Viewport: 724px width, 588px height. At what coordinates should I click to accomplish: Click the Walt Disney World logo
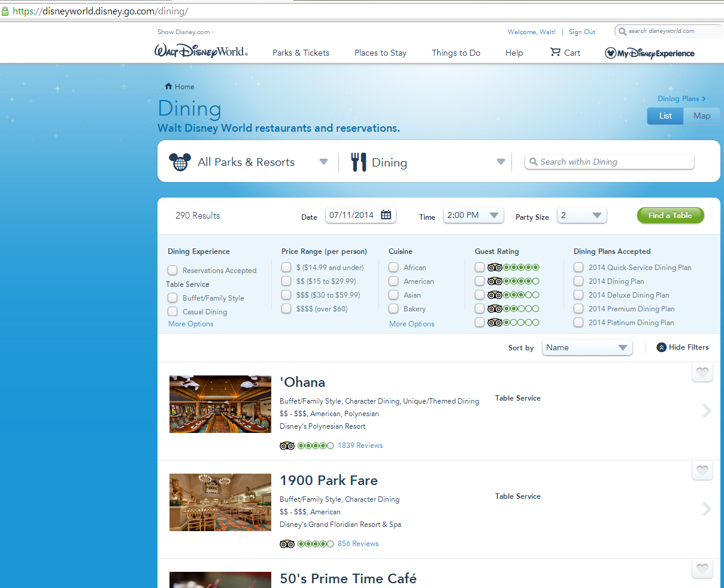pos(201,51)
